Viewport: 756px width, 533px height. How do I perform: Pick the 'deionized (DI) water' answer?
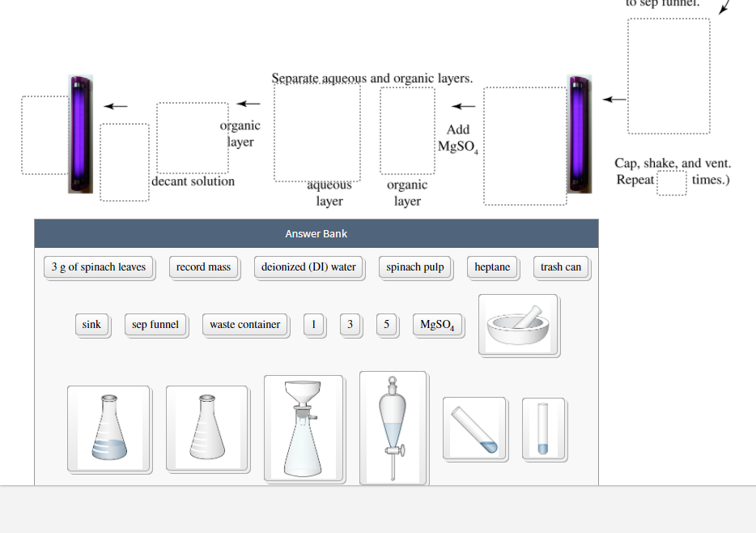click(308, 266)
